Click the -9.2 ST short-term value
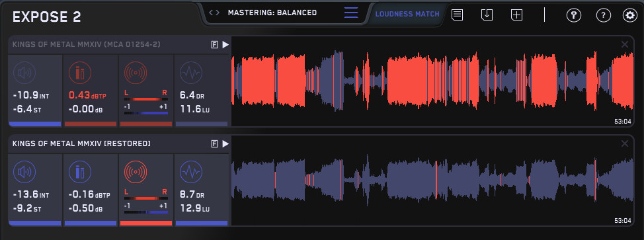644x240 pixels. coord(27,209)
